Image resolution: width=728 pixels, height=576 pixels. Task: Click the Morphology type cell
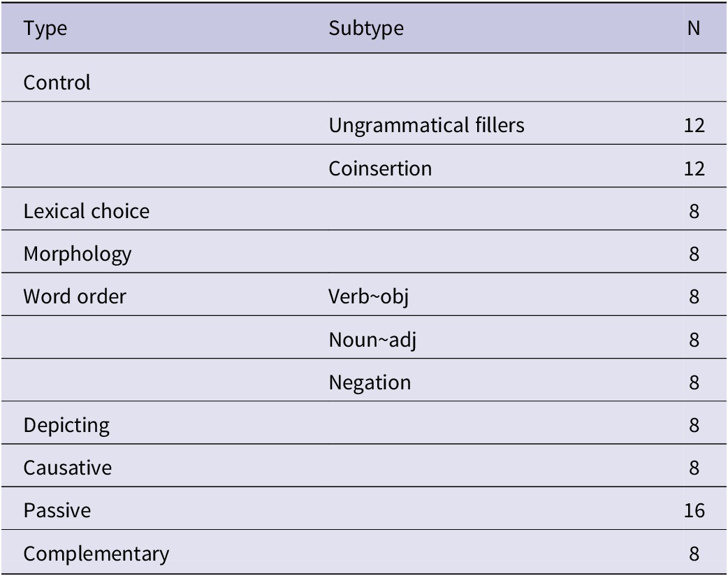78,254
